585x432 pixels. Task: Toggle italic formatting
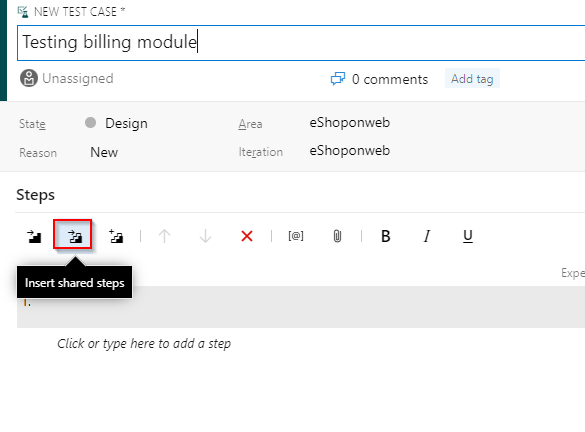[x=427, y=236]
